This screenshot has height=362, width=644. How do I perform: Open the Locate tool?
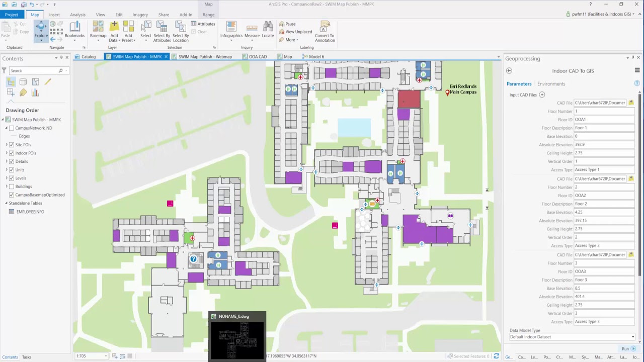coord(268,30)
